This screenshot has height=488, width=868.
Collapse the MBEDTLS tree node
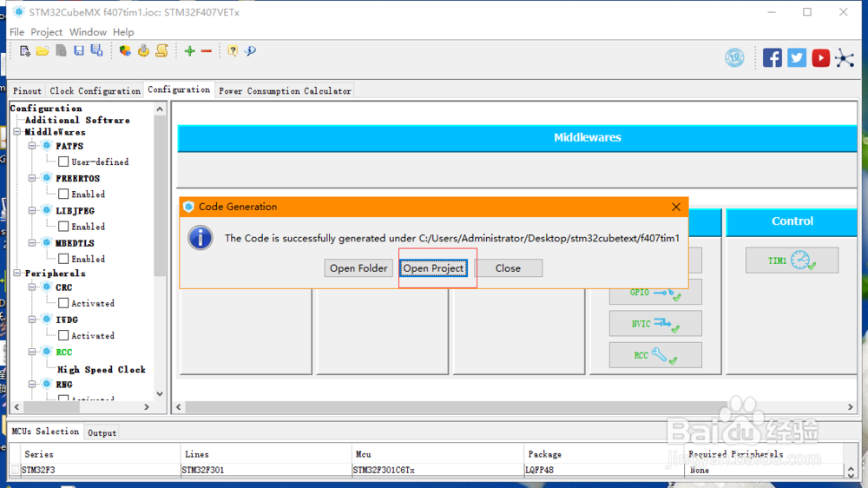coord(32,242)
